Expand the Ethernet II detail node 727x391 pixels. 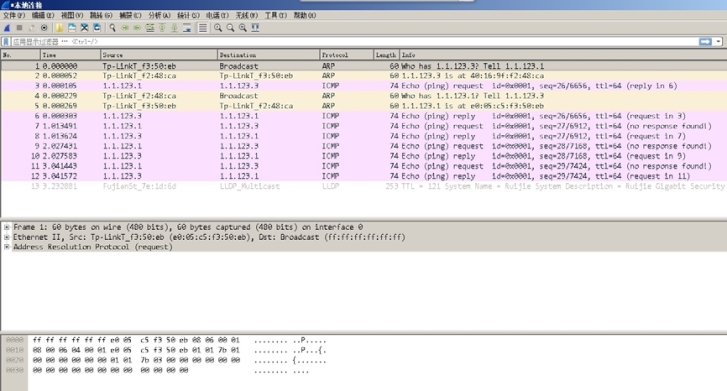pos(6,237)
